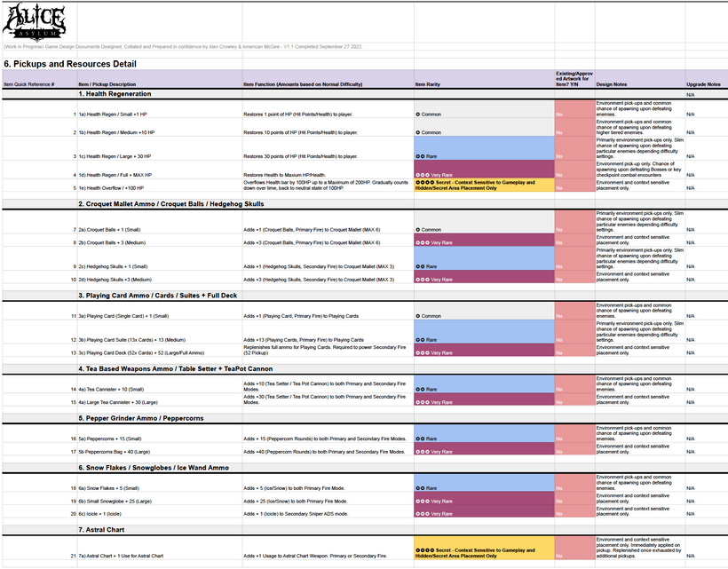Select '1d) Health Regen / Full + MAX HP' cell
Screen dimensions: 728x569
pyautogui.click(x=160, y=170)
